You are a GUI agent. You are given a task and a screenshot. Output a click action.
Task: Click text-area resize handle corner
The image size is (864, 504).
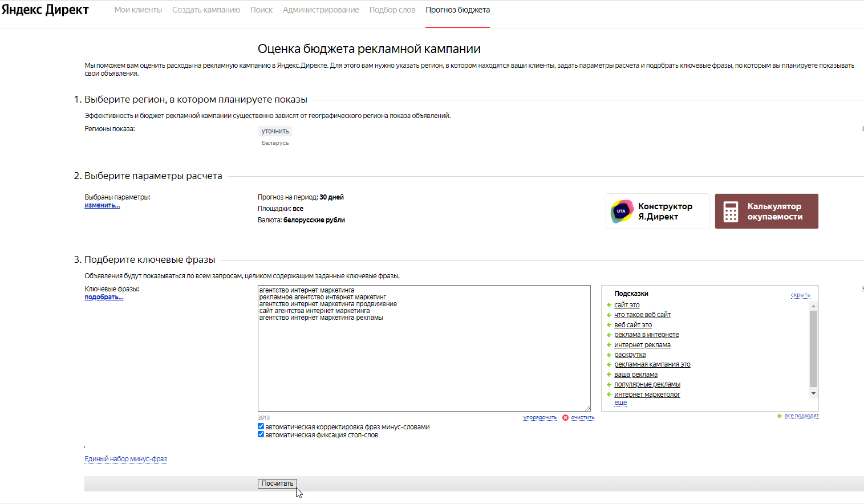587,408
